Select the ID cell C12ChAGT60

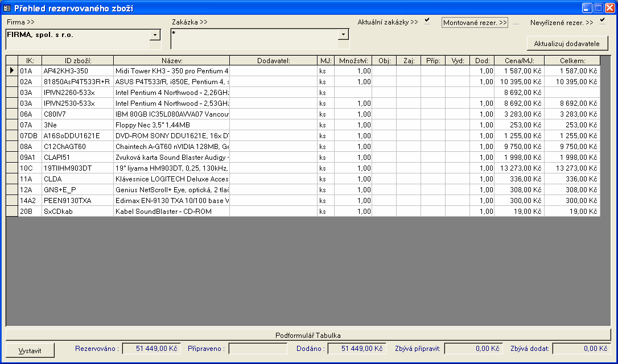coord(77,147)
